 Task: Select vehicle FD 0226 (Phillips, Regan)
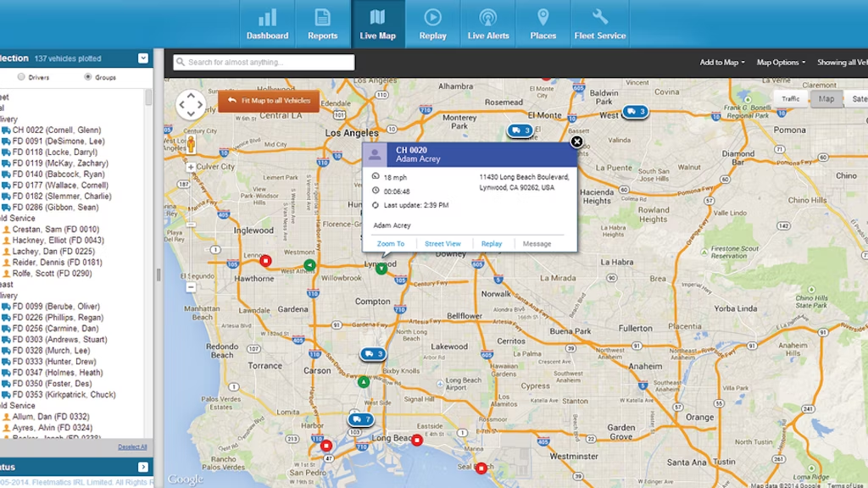[x=58, y=318]
